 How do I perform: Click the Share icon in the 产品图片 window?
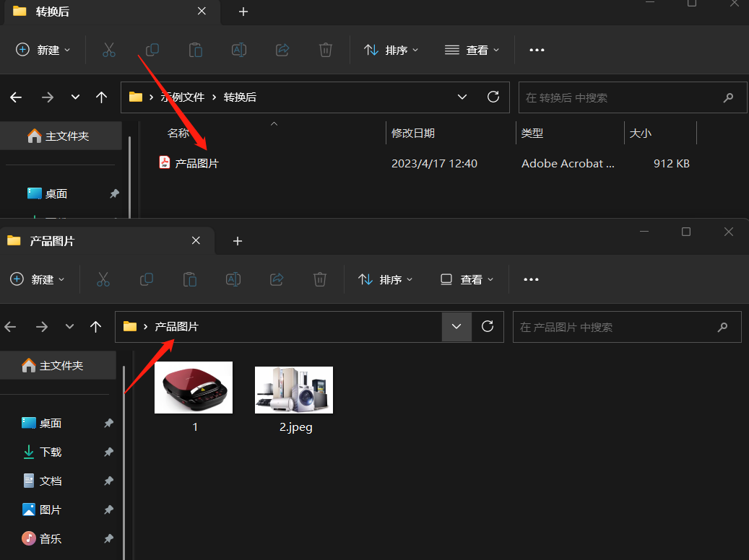277,279
